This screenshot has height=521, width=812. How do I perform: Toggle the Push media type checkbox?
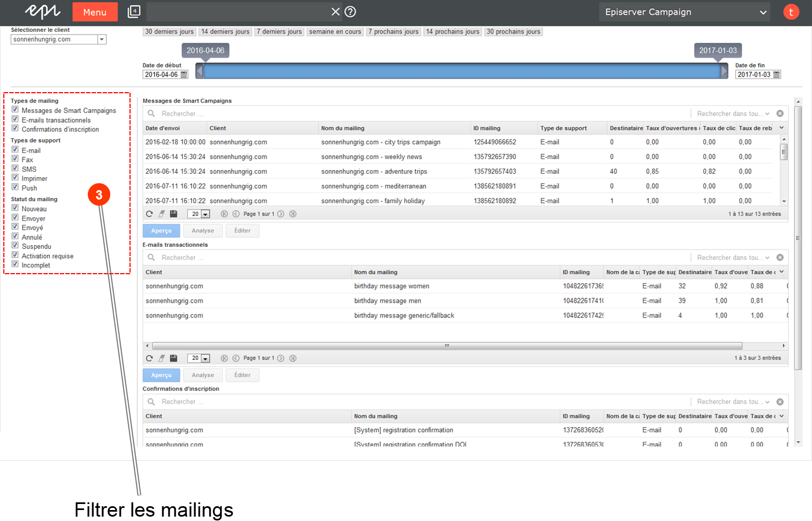point(15,187)
